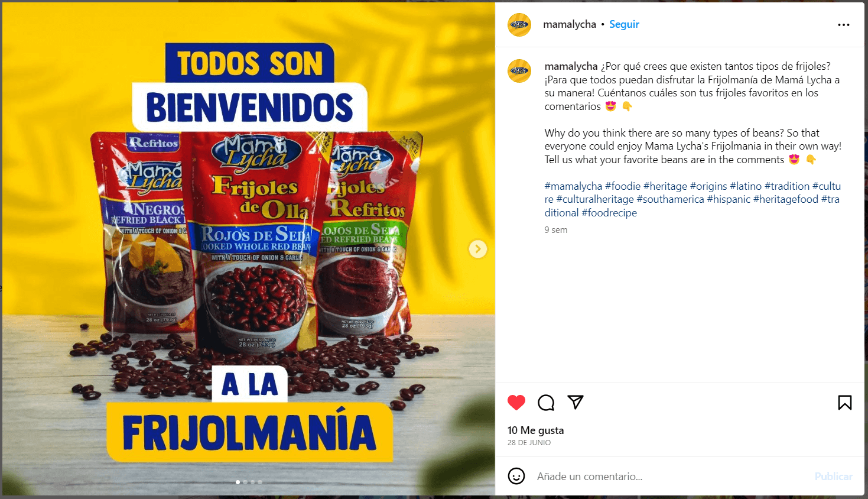Submit the comment with the Publicar button
Viewport: 868px width, 499px height.
tap(833, 477)
